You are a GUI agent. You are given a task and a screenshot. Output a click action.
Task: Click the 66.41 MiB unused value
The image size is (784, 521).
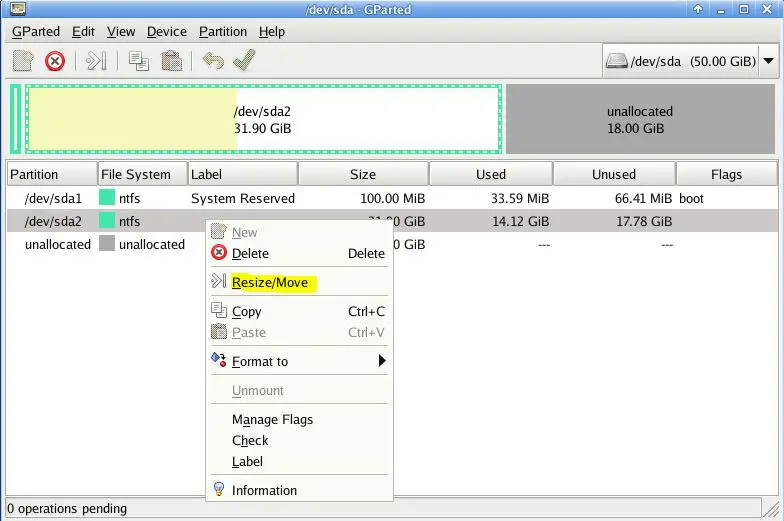coord(644,198)
